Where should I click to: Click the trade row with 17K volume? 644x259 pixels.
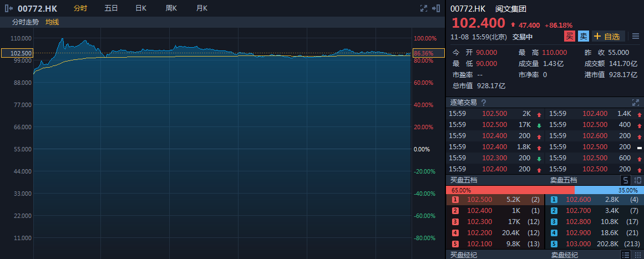tap(496, 125)
